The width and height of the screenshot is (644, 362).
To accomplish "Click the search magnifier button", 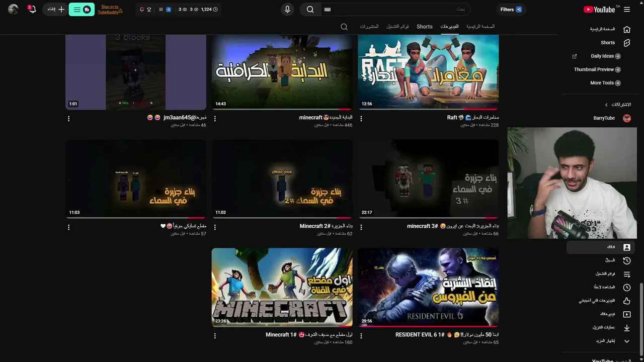I will (x=310, y=10).
